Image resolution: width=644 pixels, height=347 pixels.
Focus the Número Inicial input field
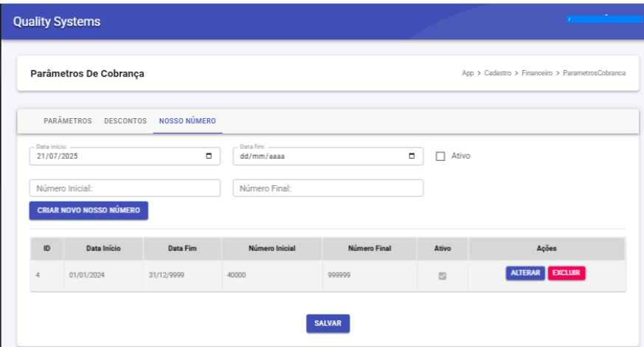pos(125,188)
